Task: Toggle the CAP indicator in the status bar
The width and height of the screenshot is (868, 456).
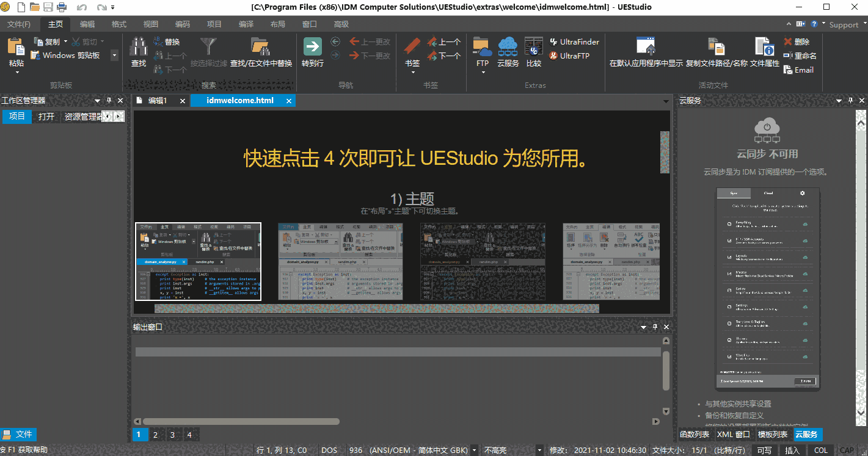Action: tap(847, 450)
